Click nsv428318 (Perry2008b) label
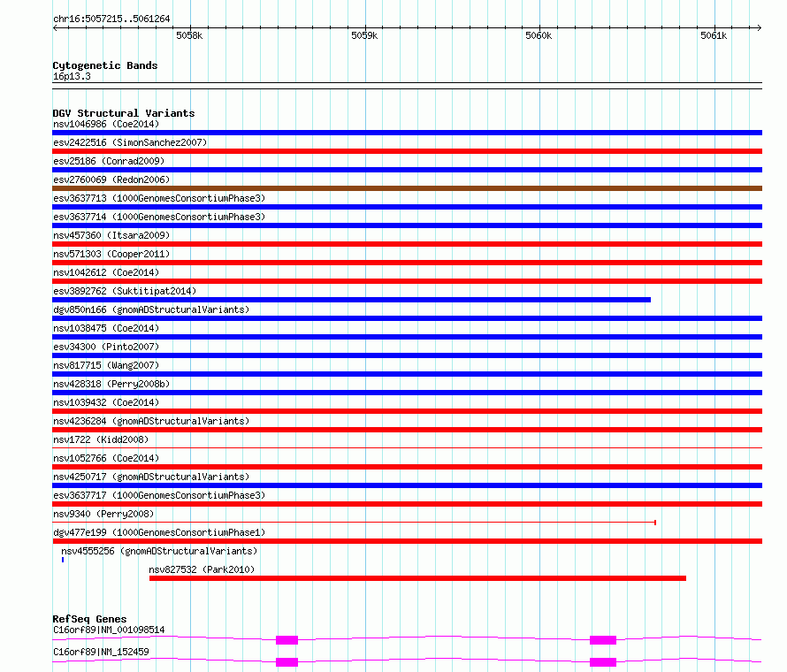The height and width of the screenshot is (672, 787). [111, 384]
